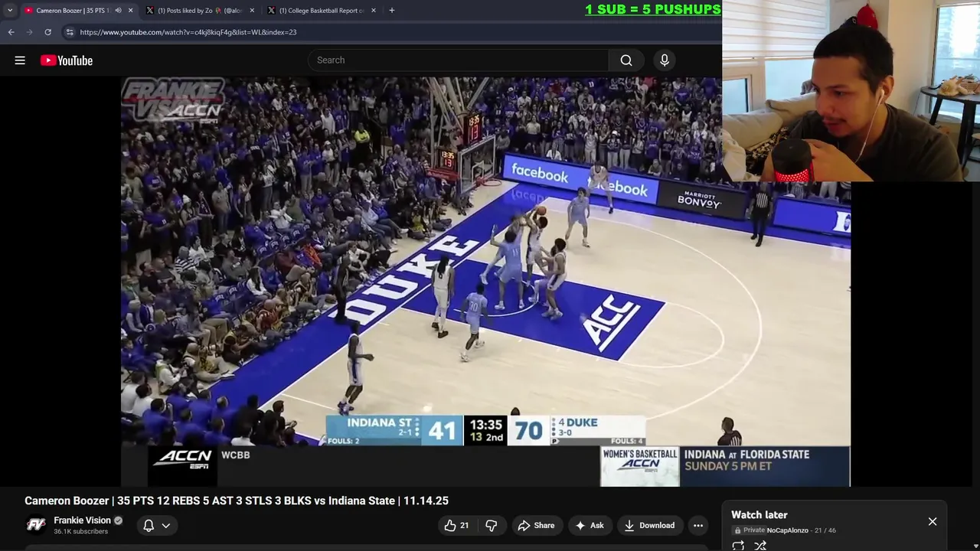
Task: Start voice search with the microphone icon
Action: (x=665, y=60)
